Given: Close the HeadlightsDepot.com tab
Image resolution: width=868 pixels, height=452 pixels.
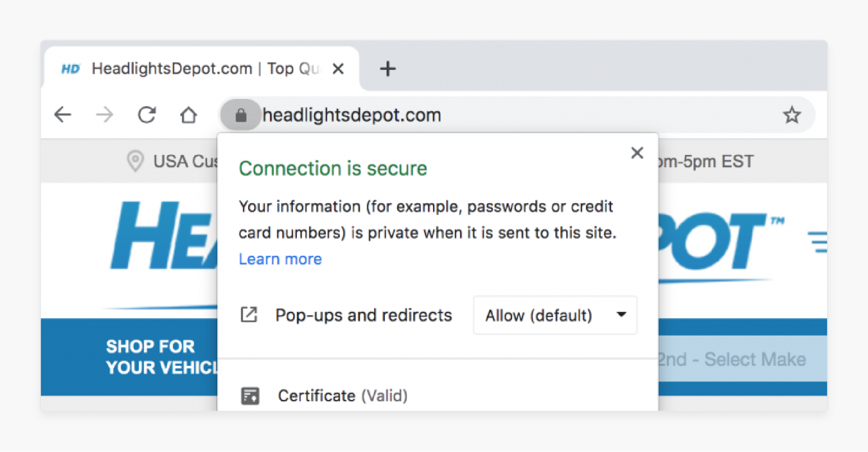Looking at the screenshot, I should [x=338, y=69].
